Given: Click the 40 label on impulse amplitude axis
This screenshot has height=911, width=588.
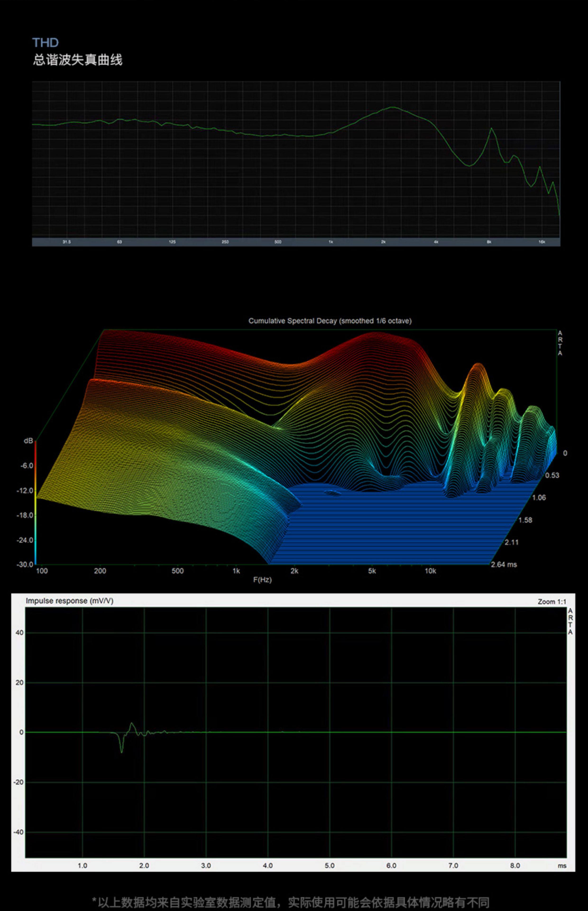Looking at the screenshot, I should click(x=19, y=632).
